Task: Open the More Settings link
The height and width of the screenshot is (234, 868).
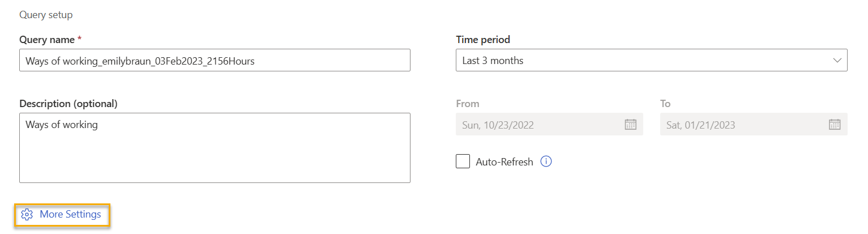Action: click(70, 215)
